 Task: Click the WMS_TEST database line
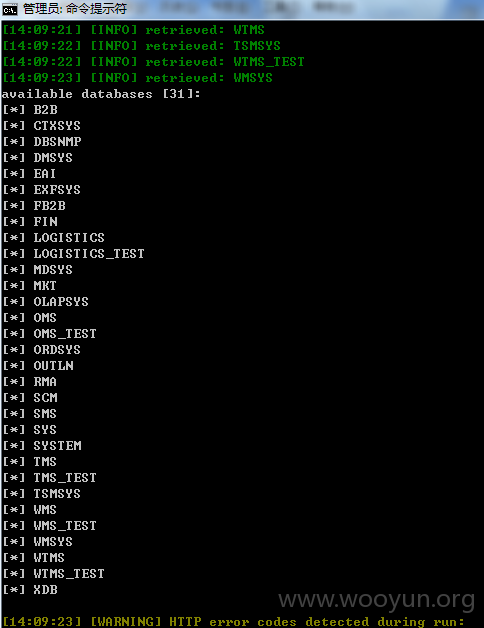point(50,526)
